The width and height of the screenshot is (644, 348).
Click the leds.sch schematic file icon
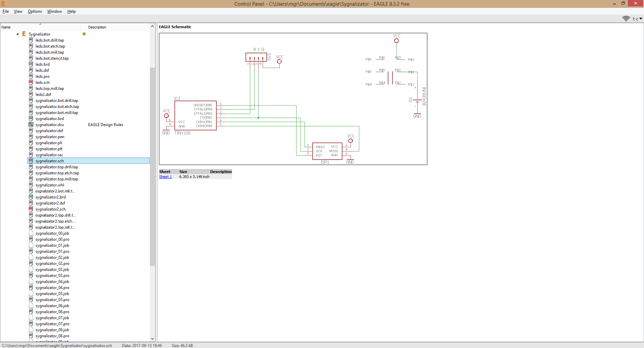click(31, 82)
